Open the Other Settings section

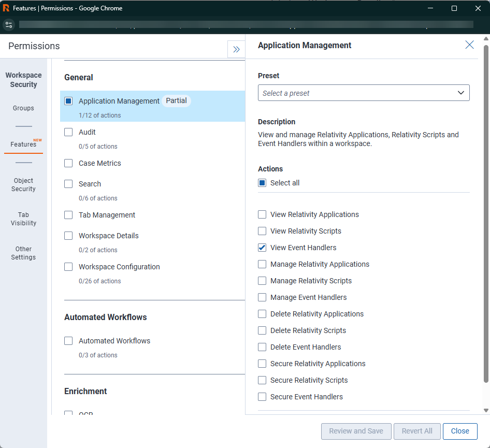pos(23,253)
